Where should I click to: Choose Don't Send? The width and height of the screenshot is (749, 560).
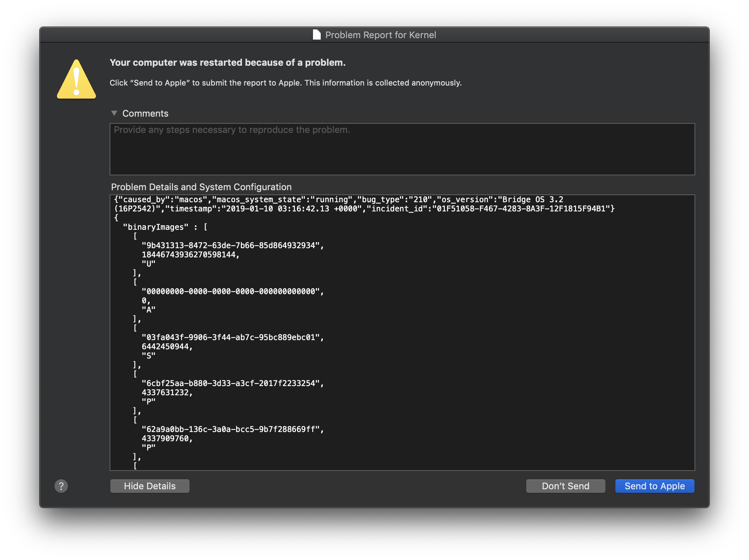coord(565,486)
